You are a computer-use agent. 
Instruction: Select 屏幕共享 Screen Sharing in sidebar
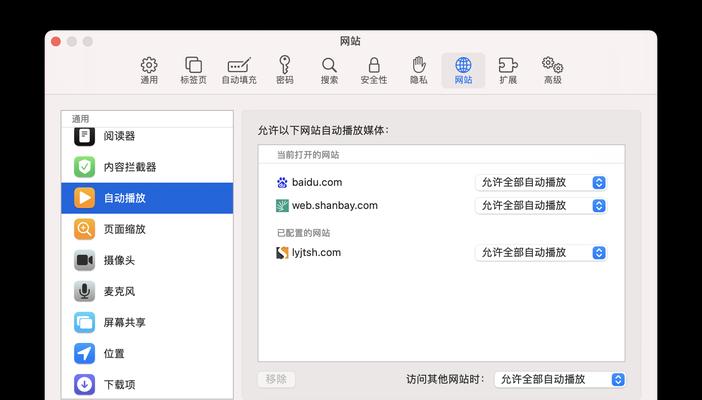point(147,323)
